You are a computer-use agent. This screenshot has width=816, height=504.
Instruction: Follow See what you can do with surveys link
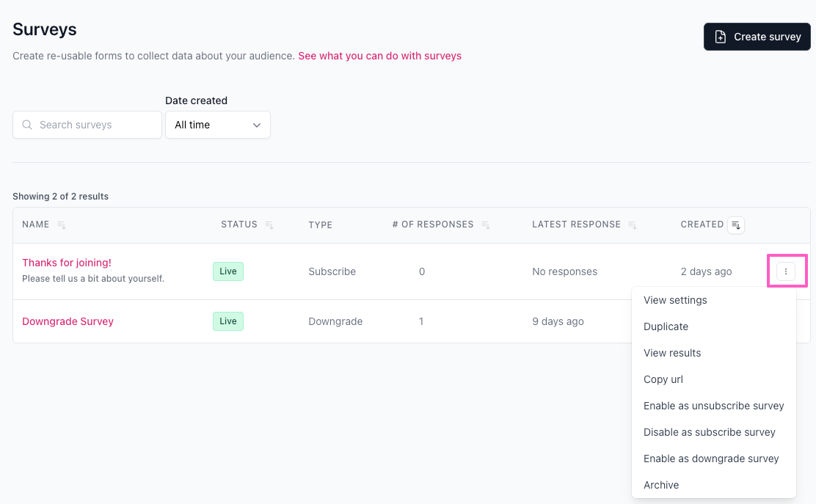point(379,56)
